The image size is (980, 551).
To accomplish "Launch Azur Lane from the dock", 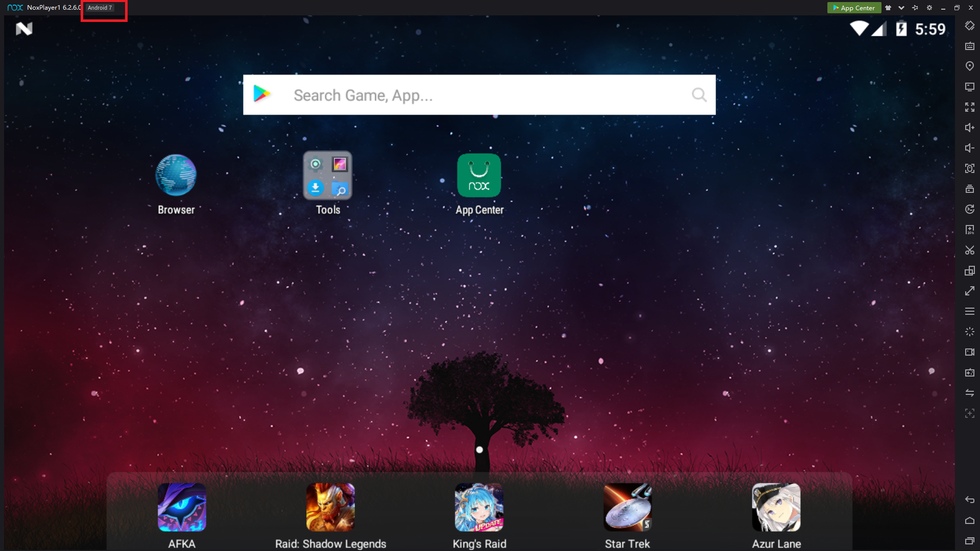I will pyautogui.click(x=776, y=508).
